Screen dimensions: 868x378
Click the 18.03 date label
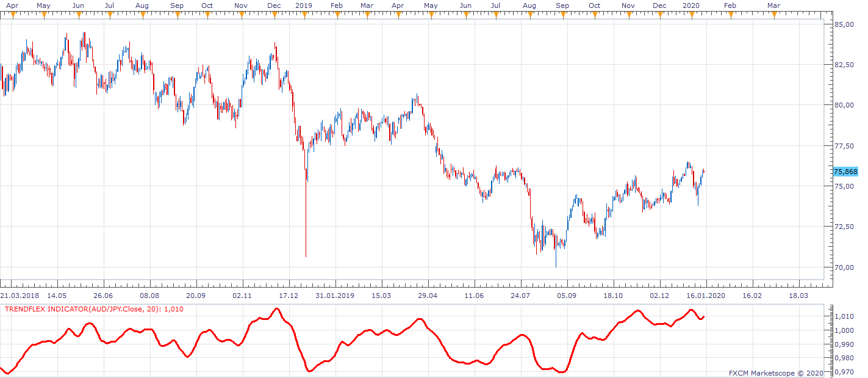(798, 296)
